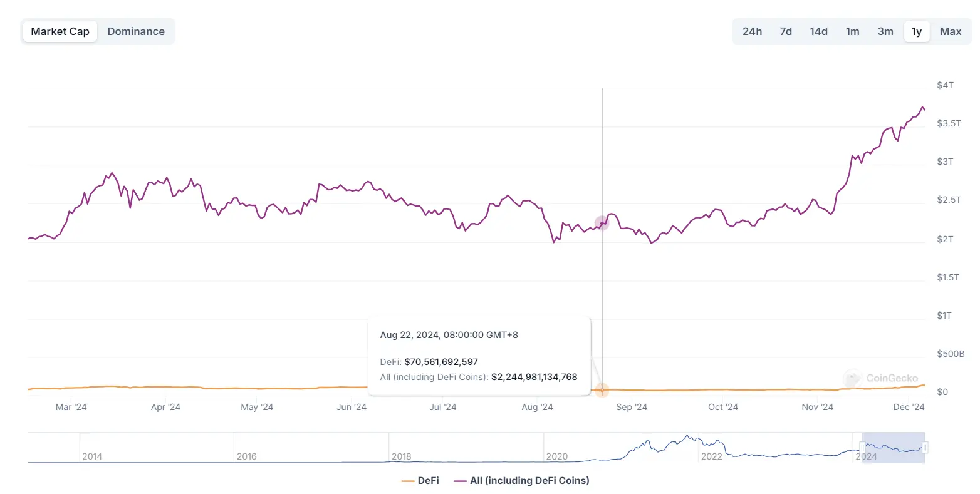Click the right navigator range handle
The width and height of the screenshot is (980, 494).
pos(925,447)
